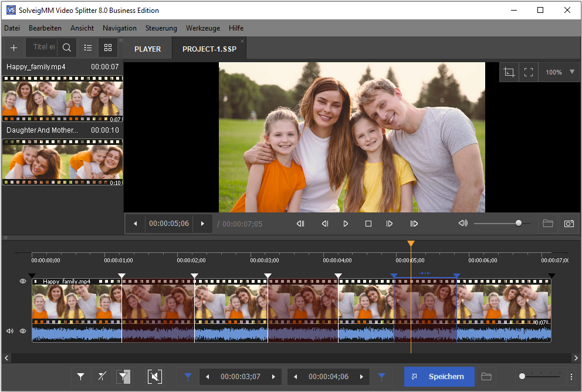Jump to previous keyframe
582x392 pixels.
[300, 224]
